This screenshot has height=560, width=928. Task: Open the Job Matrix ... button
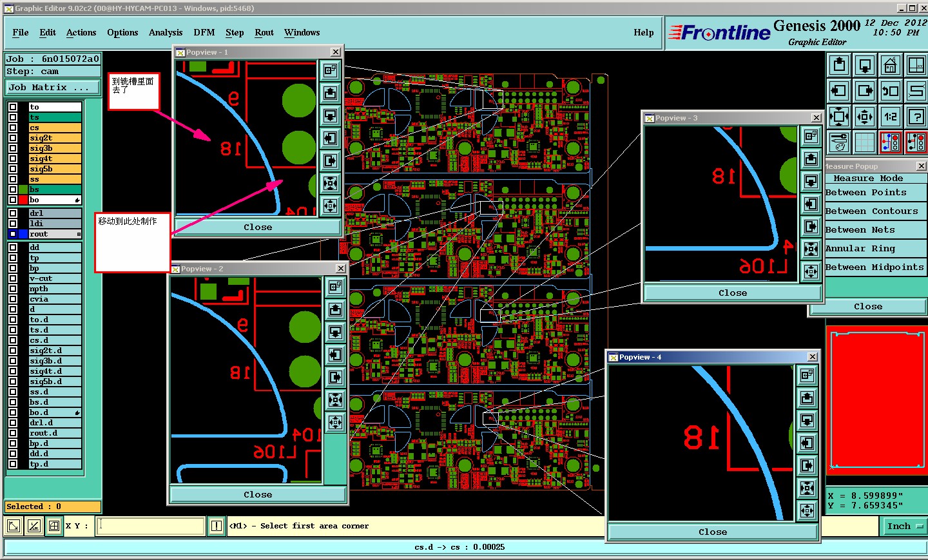pos(53,88)
